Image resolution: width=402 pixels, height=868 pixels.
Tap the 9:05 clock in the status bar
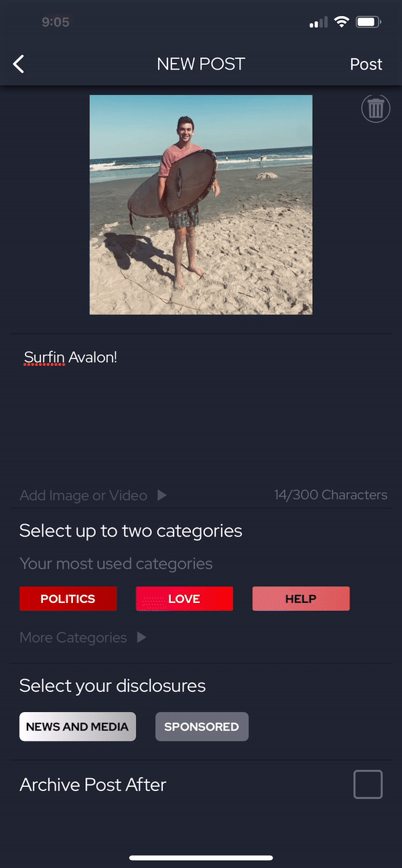[x=56, y=22]
